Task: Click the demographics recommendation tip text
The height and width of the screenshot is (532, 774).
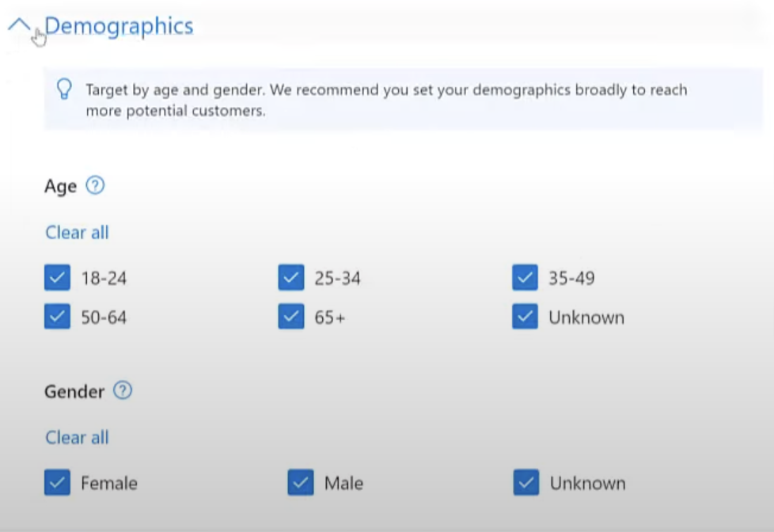Action: [386, 100]
